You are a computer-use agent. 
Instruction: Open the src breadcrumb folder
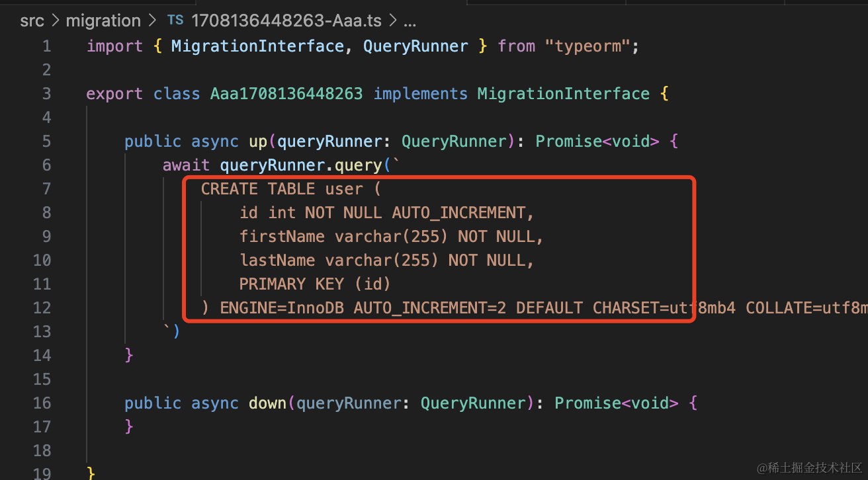click(x=32, y=21)
